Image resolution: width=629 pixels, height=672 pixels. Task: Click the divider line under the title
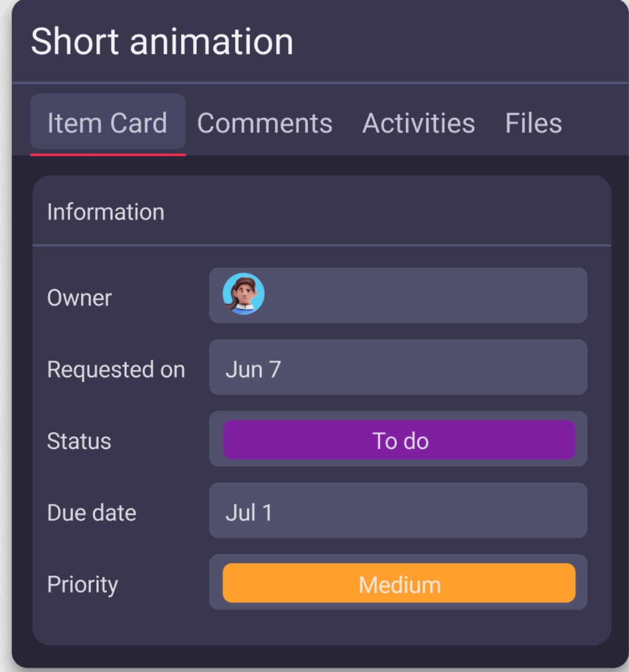(x=320, y=82)
